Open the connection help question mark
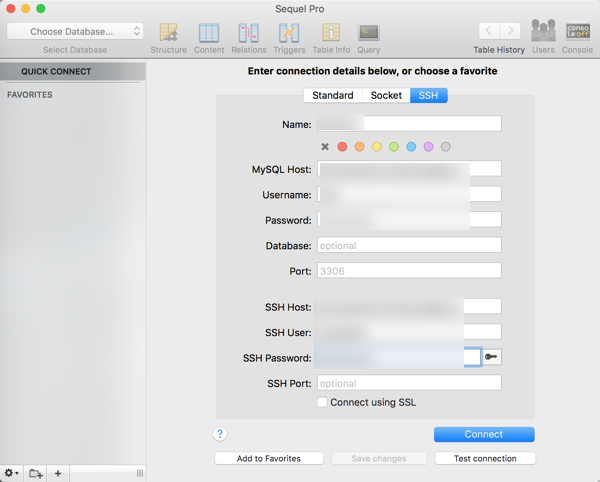The image size is (600, 482). (220, 434)
